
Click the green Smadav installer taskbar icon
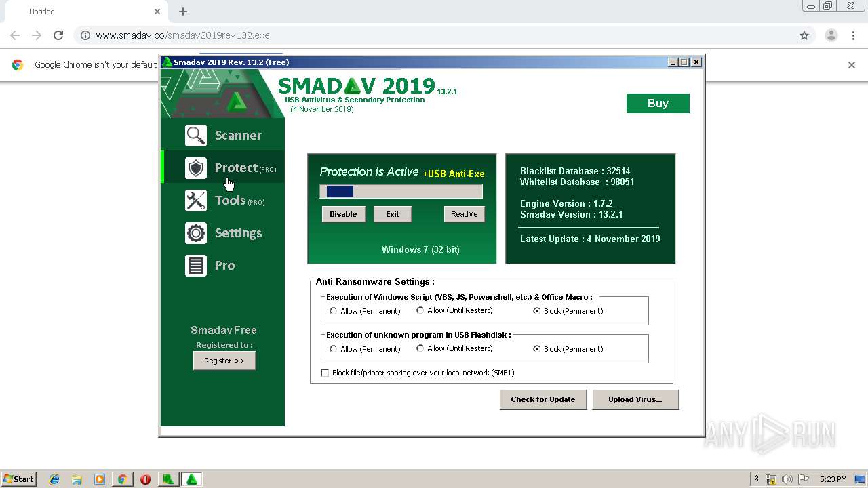168,479
